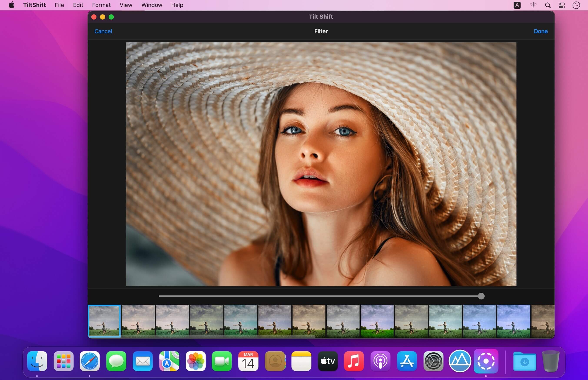Open the Window menu
Screen dimensions: 588x380
coord(152,5)
